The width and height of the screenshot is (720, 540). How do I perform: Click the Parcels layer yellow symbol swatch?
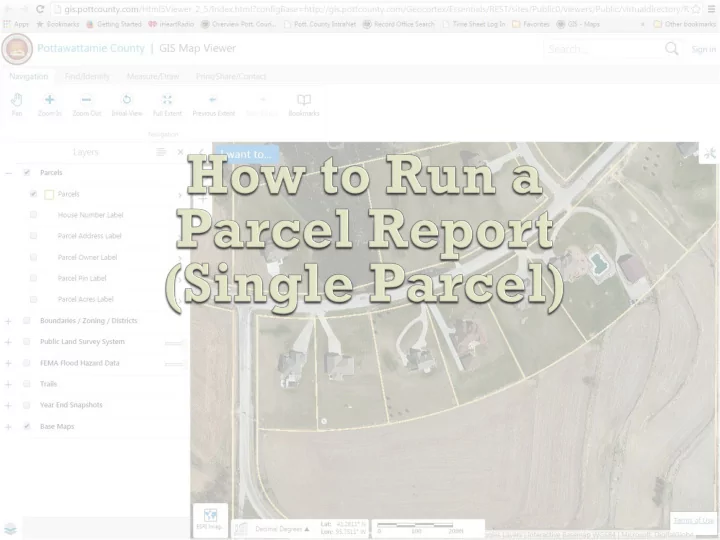[x=49, y=194]
